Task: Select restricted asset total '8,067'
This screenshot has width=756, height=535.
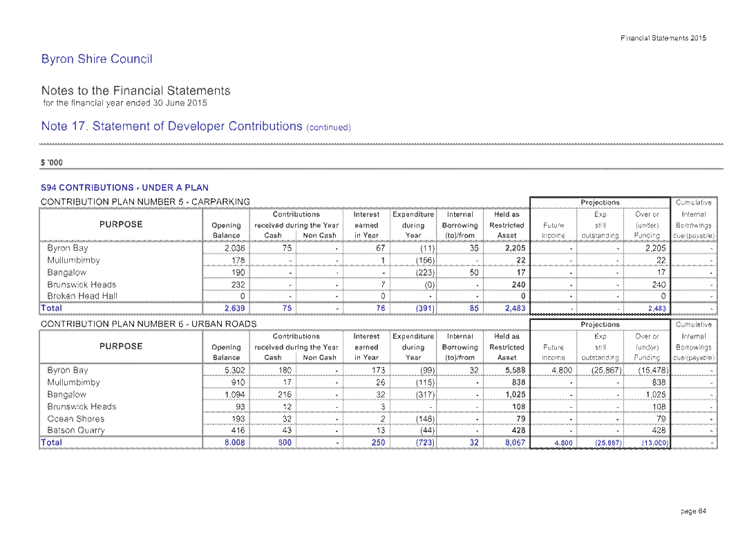Action: coord(515,442)
